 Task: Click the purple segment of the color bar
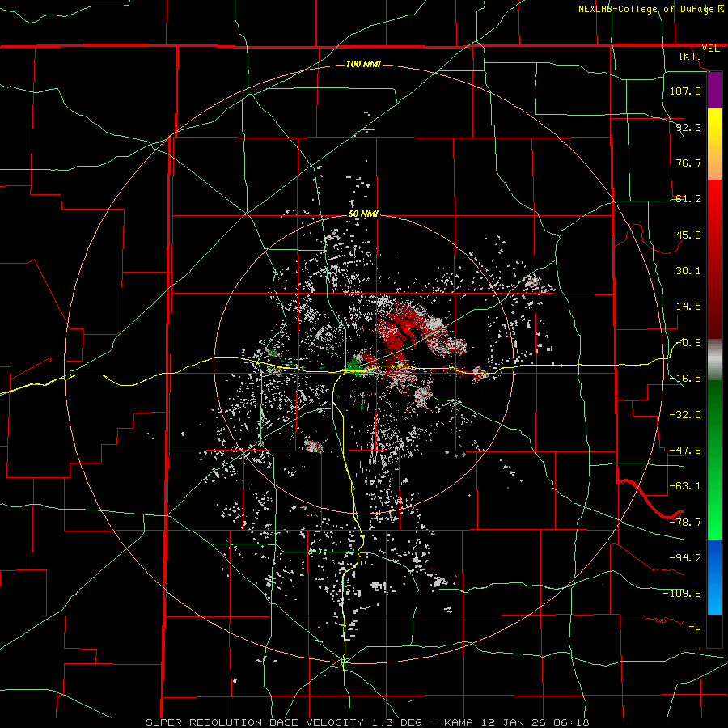(x=714, y=91)
